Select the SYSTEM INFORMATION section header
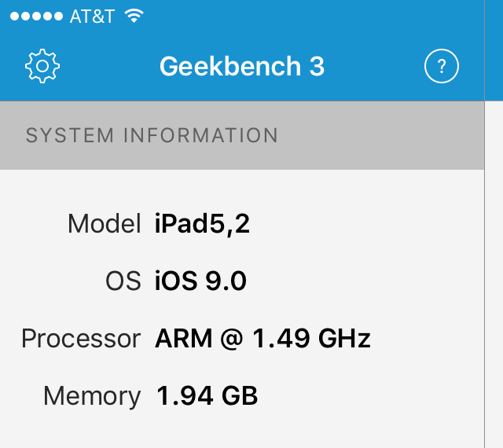The width and height of the screenshot is (503, 448). (x=152, y=135)
